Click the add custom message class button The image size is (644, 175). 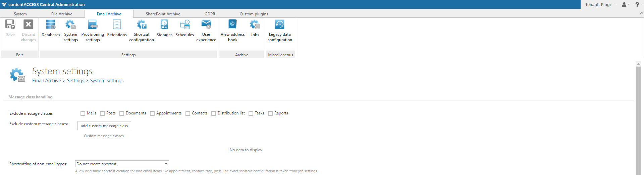tap(104, 126)
